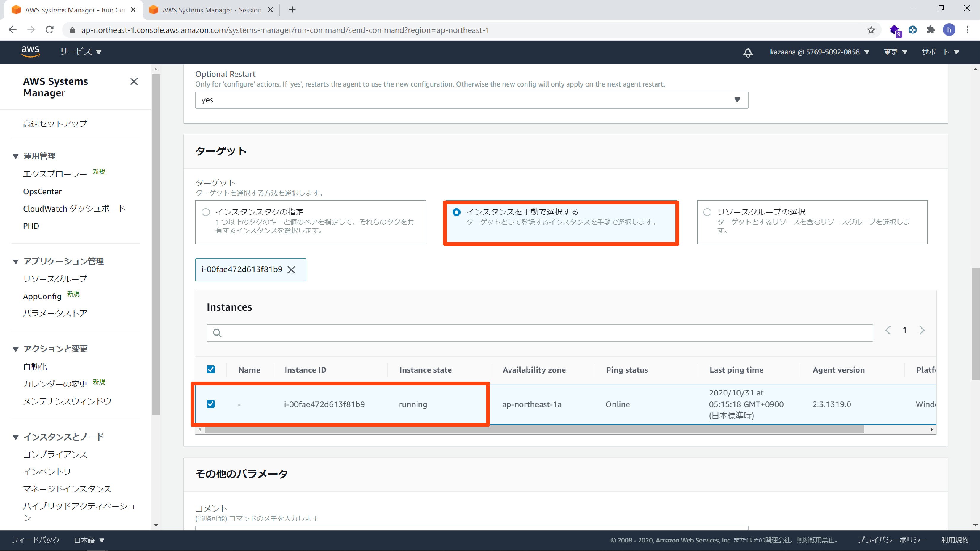Close the Run Command browser tab
The width and height of the screenshot is (980, 551).
coord(133,9)
